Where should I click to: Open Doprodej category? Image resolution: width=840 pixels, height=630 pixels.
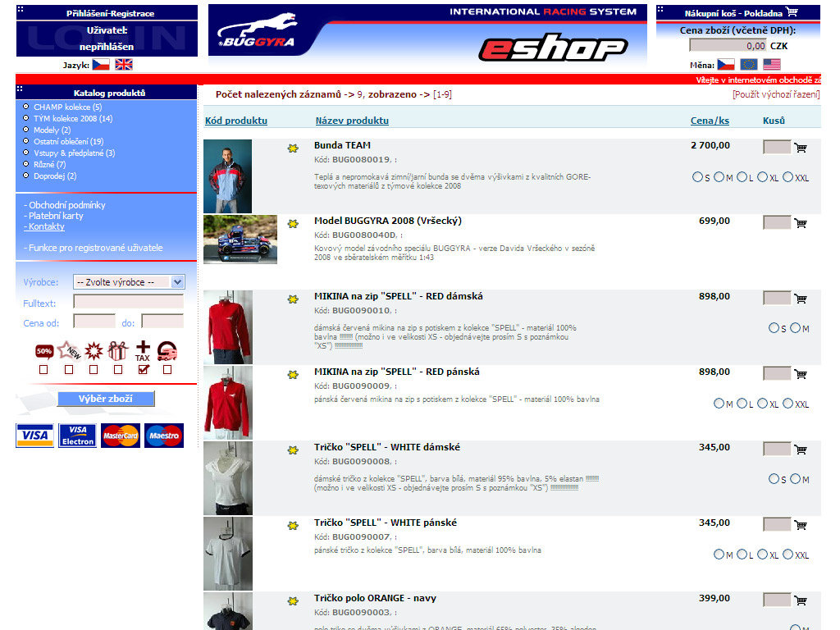(55, 176)
